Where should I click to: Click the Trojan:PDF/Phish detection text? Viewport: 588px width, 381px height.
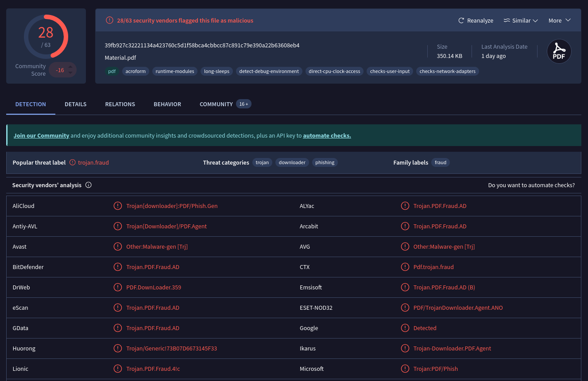[436, 369]
